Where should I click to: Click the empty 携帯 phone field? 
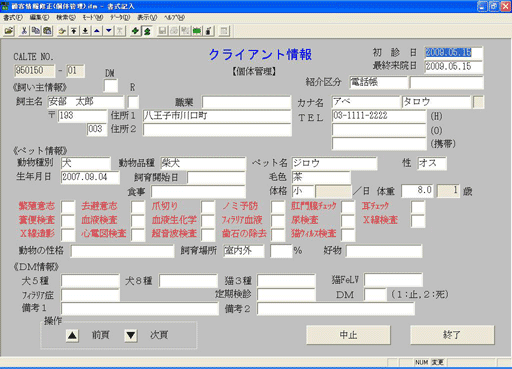[x=379, y=144]
